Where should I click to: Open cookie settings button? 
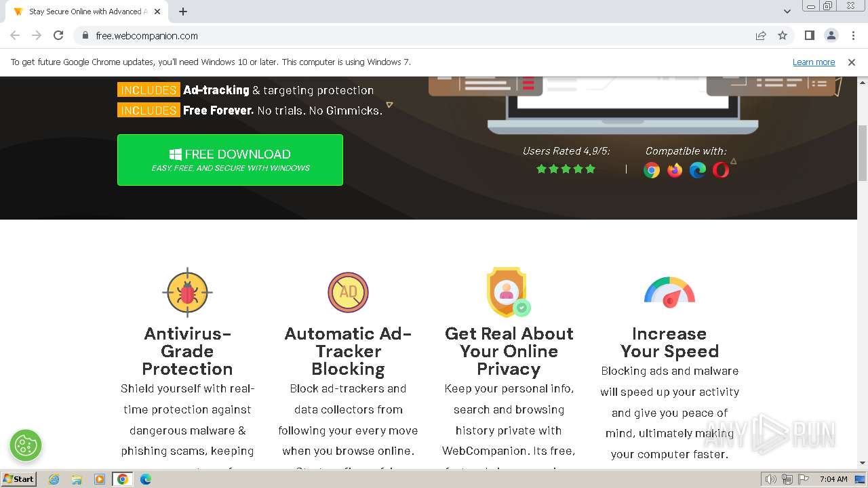pos(26,445)
